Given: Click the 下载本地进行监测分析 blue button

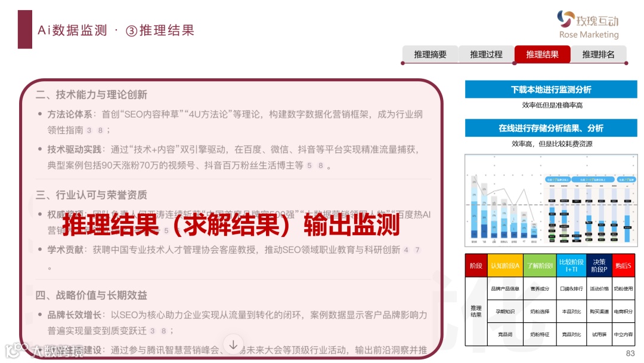Looking at the screenshot, I should 551,90.
